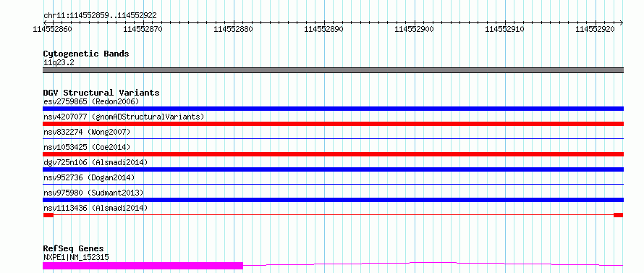Select the Cytogenetic Bands track title
The width and height of the screenshot is (644, 273).
[x=86, y=54]
